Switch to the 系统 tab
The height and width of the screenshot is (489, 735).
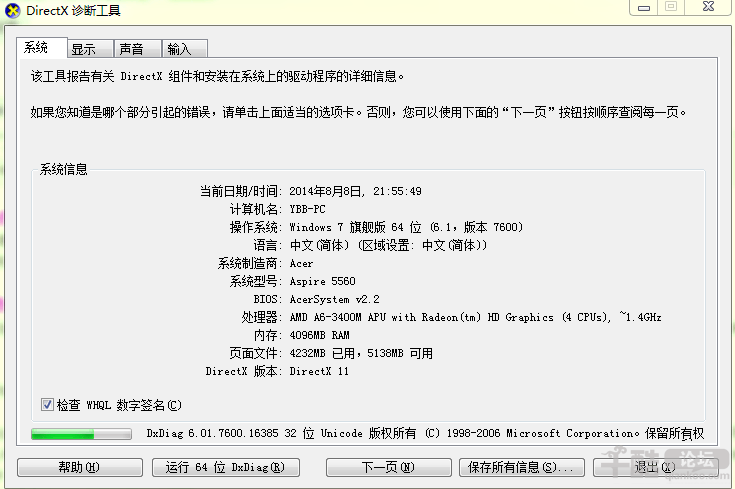point(42,47)
